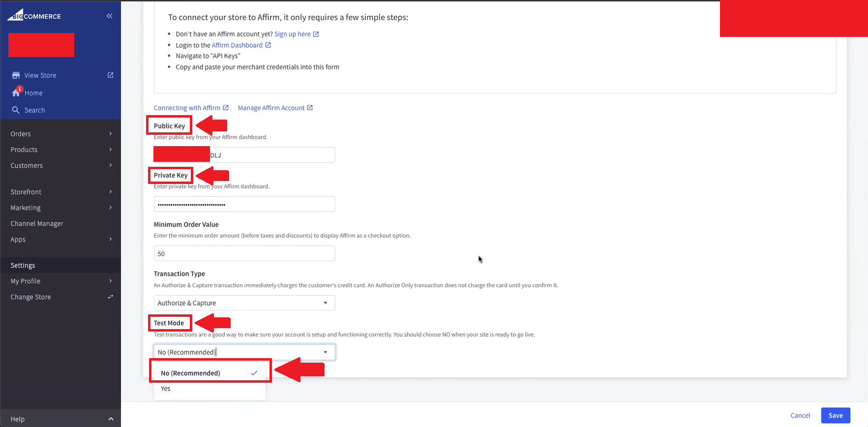Click external icon after Connecting with Affirm
868x427 pixels.
point(226,108)
